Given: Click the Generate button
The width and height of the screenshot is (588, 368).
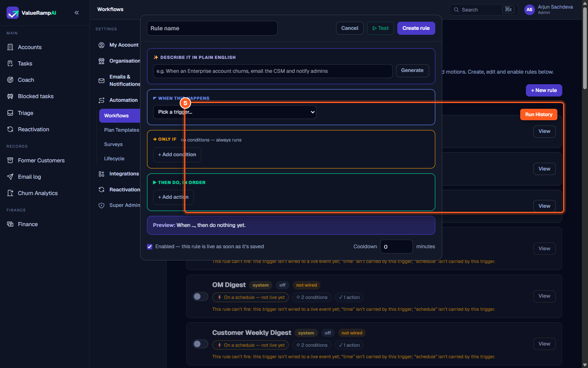Looking at the screenshot, I should 412,71.
